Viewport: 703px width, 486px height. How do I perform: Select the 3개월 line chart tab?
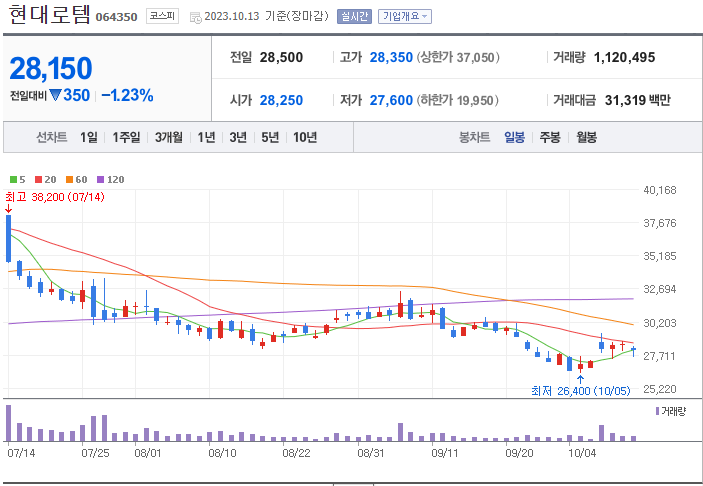[x=169, y=137]
